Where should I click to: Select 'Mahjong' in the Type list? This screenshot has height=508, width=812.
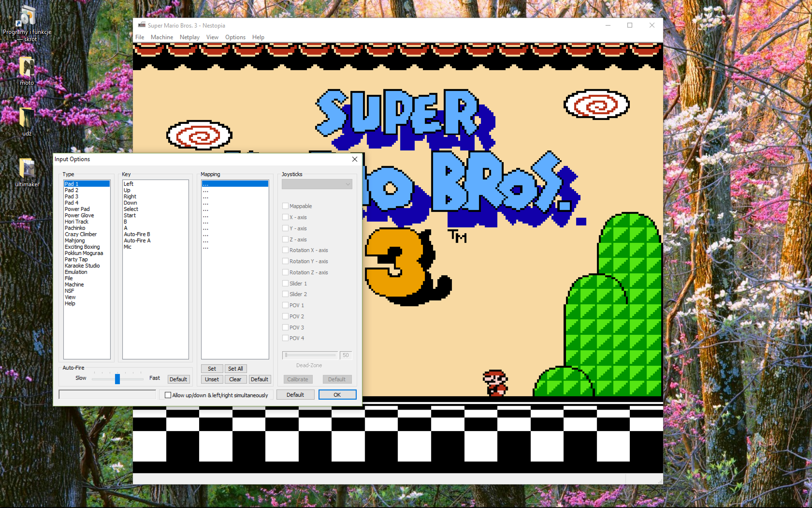(x=87, y=241)
